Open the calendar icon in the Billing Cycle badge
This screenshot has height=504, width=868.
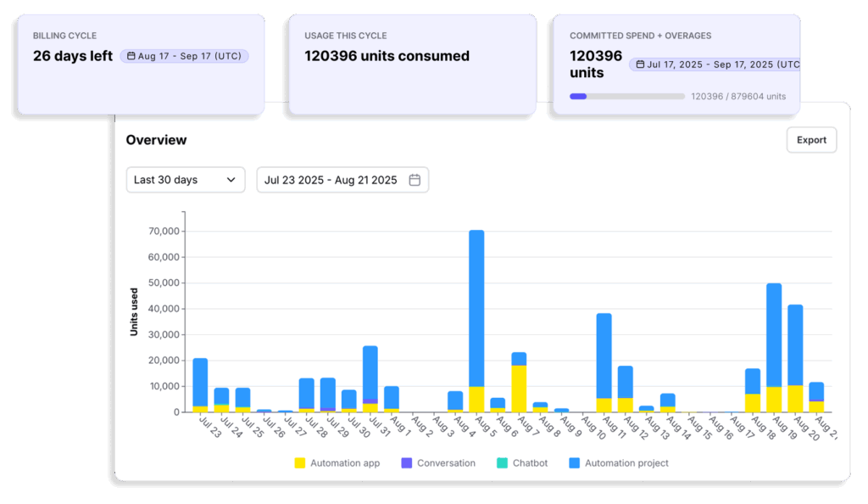(131, 56)
